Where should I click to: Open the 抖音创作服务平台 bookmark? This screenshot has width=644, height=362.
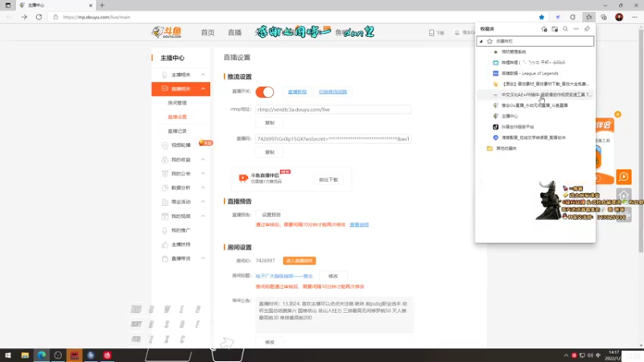point(535,127)
